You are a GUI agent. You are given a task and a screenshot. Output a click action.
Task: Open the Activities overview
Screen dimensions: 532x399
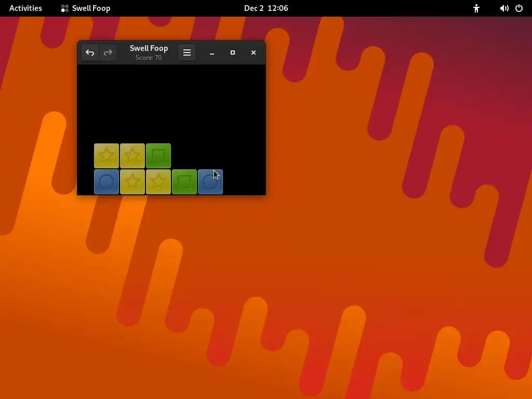pos(26,8)
